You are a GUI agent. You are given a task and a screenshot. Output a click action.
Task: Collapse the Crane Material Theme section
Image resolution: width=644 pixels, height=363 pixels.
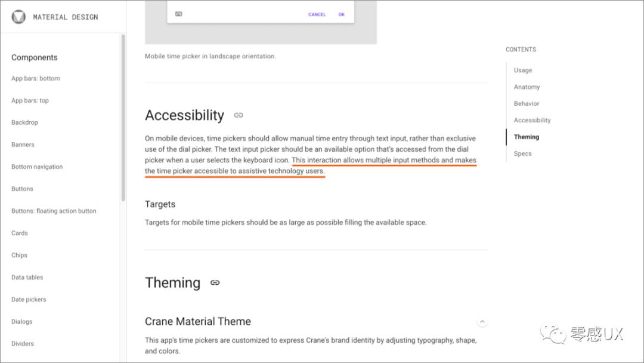click(x=482, y=321)
